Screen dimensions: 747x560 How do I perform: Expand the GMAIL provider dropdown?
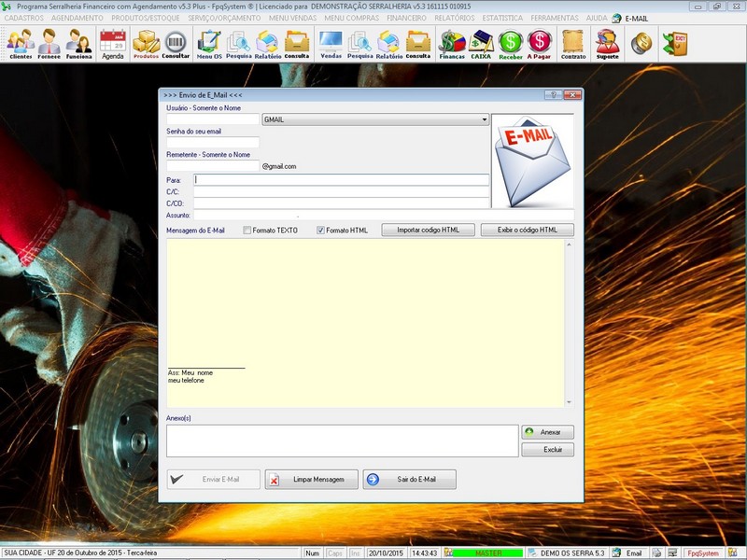pyautogui.click(x=484, y=119)
